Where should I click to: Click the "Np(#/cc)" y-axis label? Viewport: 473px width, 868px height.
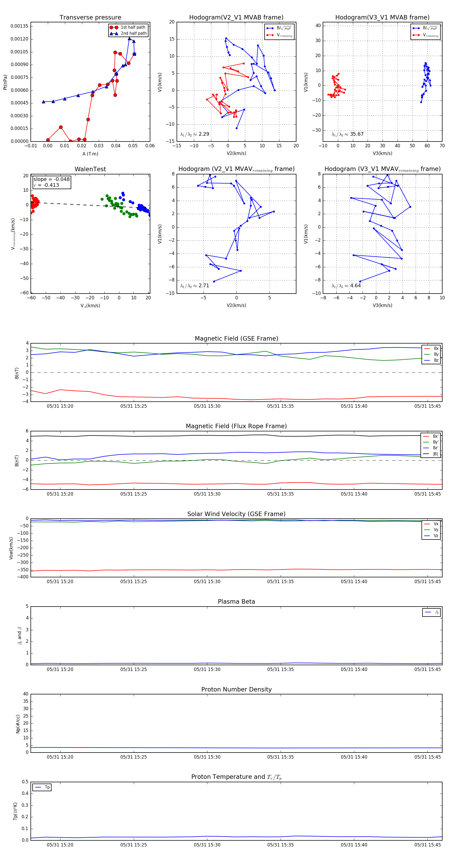(x=18, y=724)
